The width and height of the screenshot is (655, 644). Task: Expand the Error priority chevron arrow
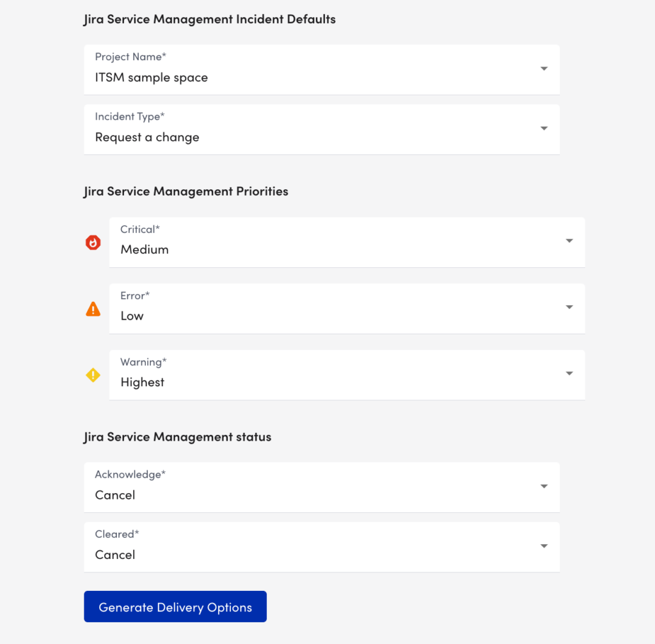pos(569,308)
